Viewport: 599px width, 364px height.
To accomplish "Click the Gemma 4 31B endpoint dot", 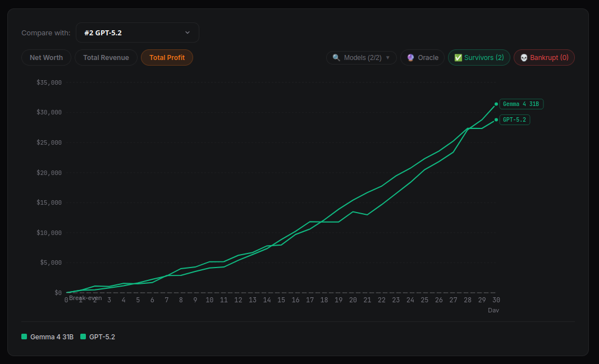I will (x=496, y=104).
